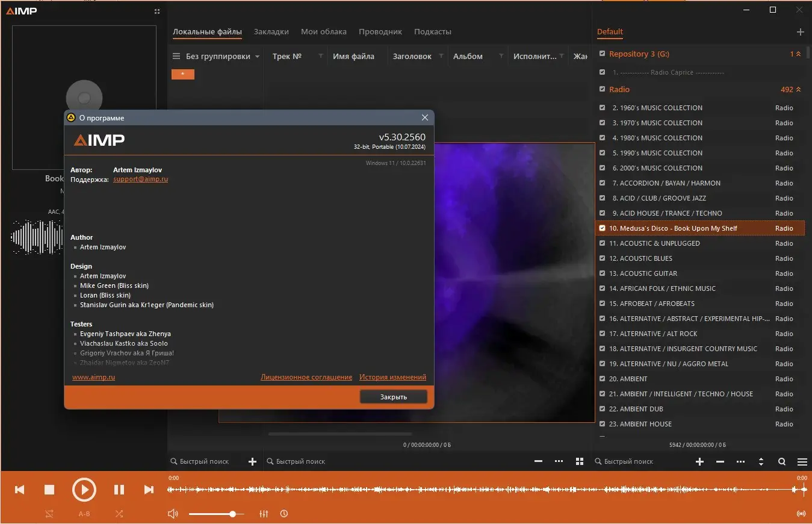This screenshot has height=524, width=812.
Task: Select the orange asterisk tree item
Action: [183, 74]
